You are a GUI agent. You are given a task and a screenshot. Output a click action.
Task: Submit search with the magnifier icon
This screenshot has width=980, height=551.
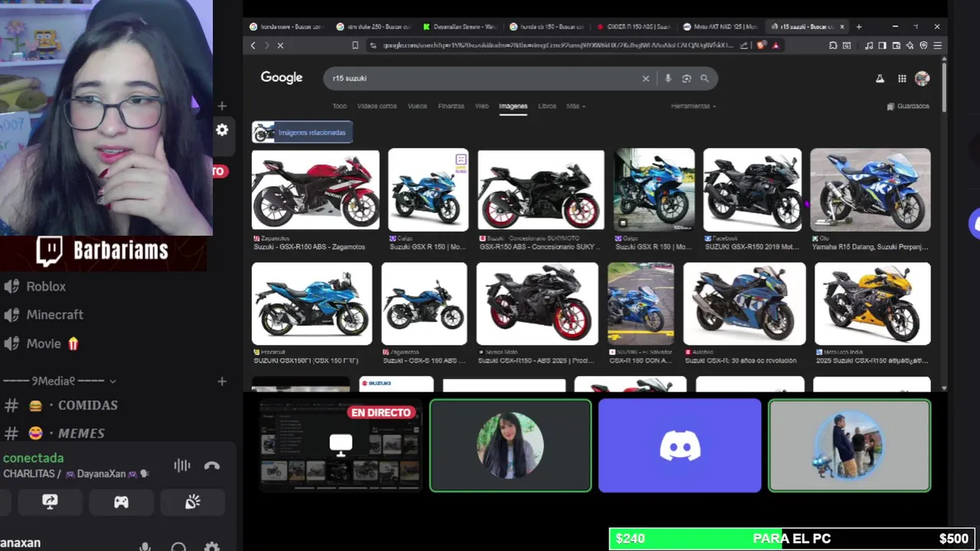[x=704, y=78]
